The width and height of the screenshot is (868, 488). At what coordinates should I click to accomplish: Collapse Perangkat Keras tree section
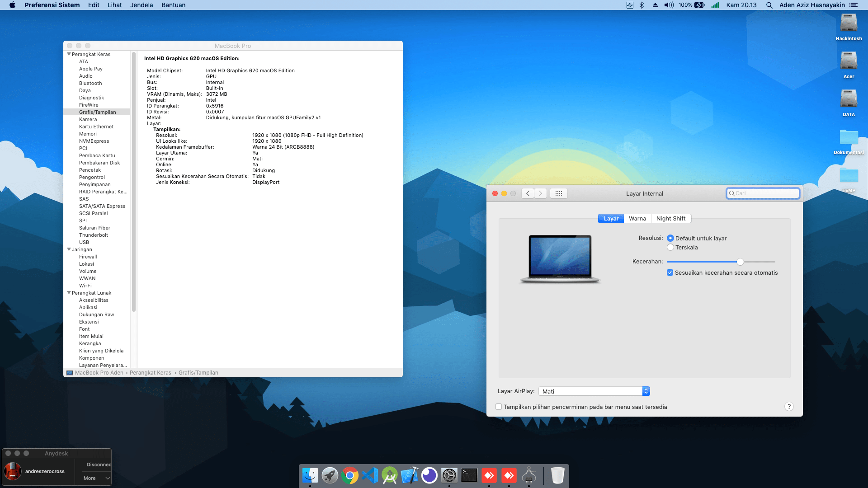(x=69, y=54)
